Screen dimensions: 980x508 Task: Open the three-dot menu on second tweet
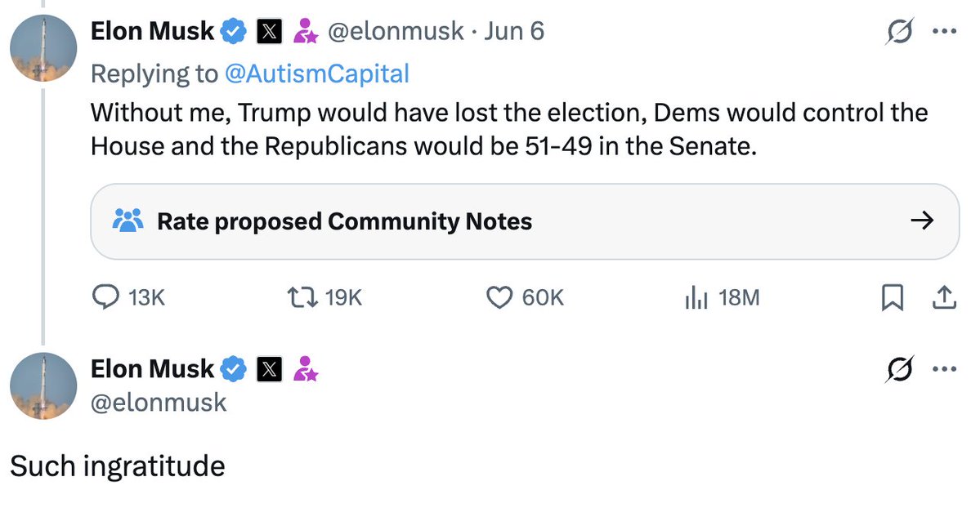(944, 370)
